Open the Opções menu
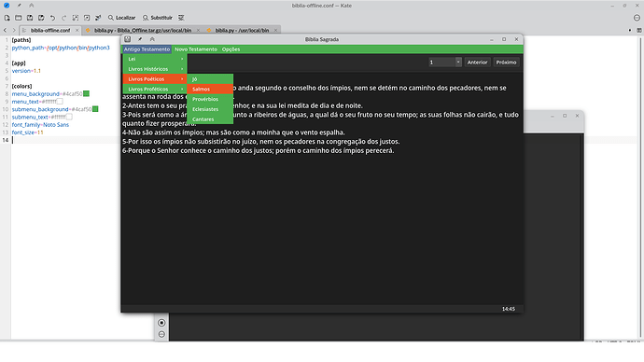This screenshot has width=644, height=362. 231,49
